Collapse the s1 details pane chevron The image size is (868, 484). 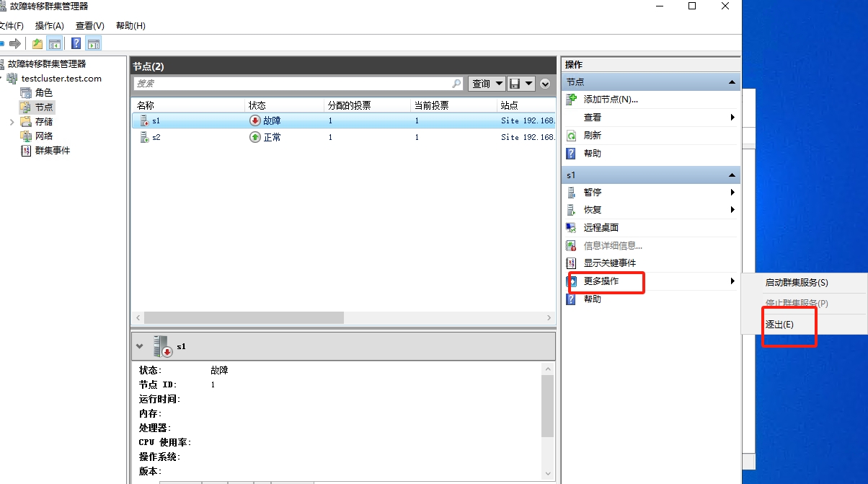click(140, 346)
